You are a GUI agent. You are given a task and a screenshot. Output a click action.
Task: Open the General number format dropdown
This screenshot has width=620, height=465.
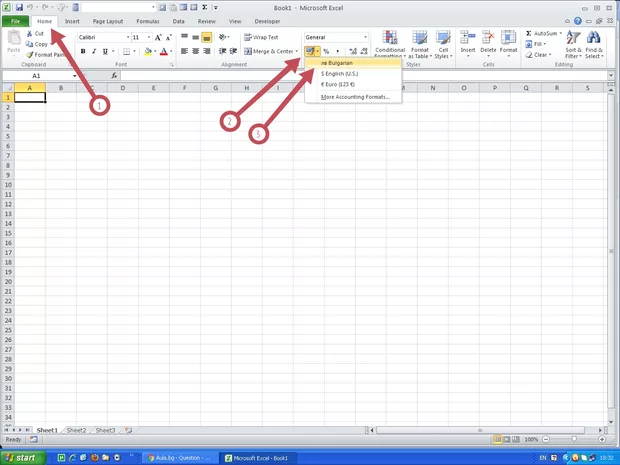(365, 37)
